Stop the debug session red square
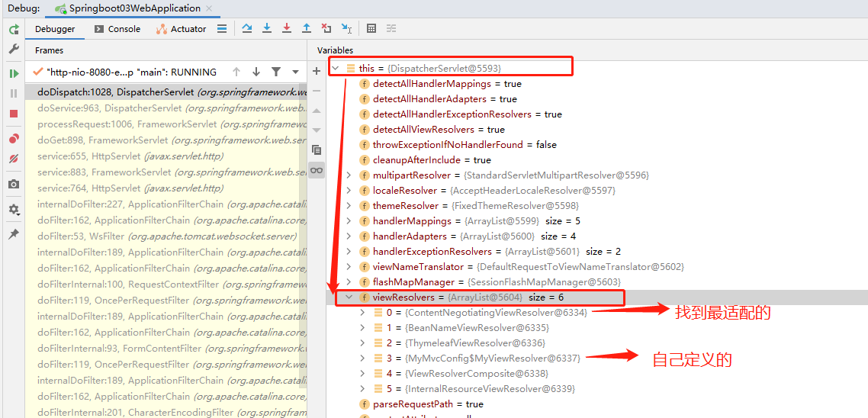868x418 pixels. (x=14, y=114)
